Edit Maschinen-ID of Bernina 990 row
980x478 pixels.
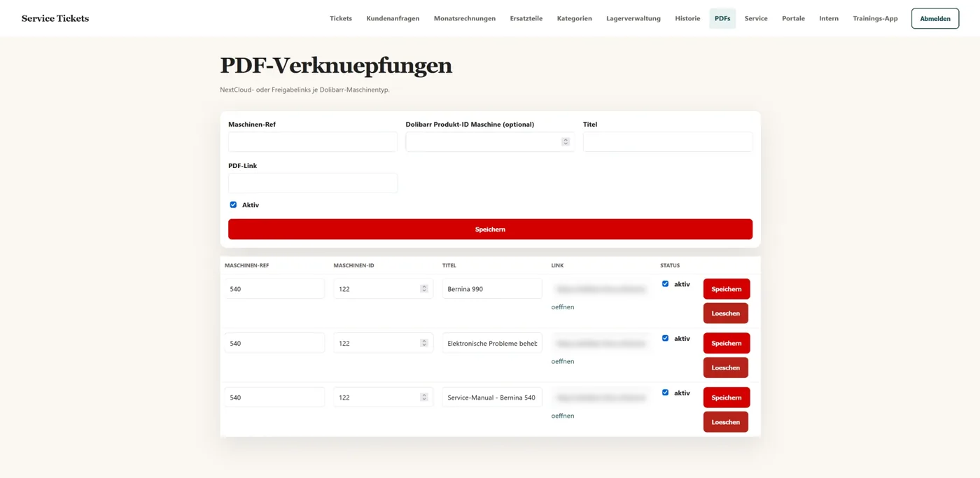[x=383, y=288]
